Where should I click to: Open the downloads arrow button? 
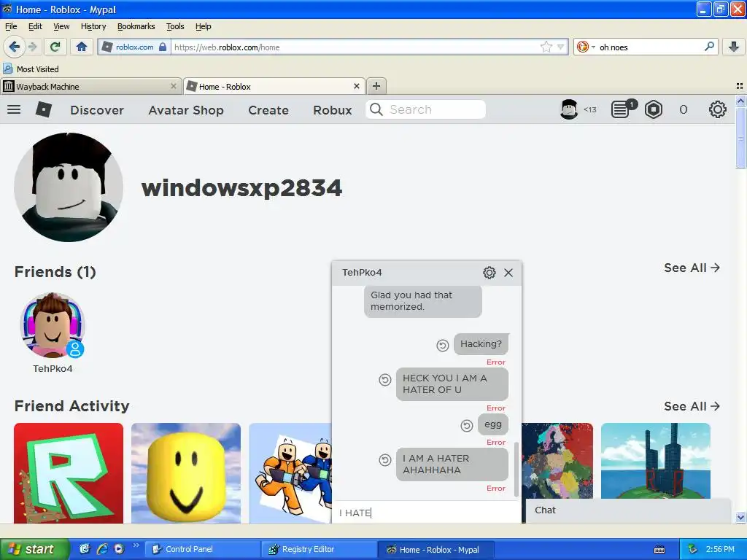(734, 47)
